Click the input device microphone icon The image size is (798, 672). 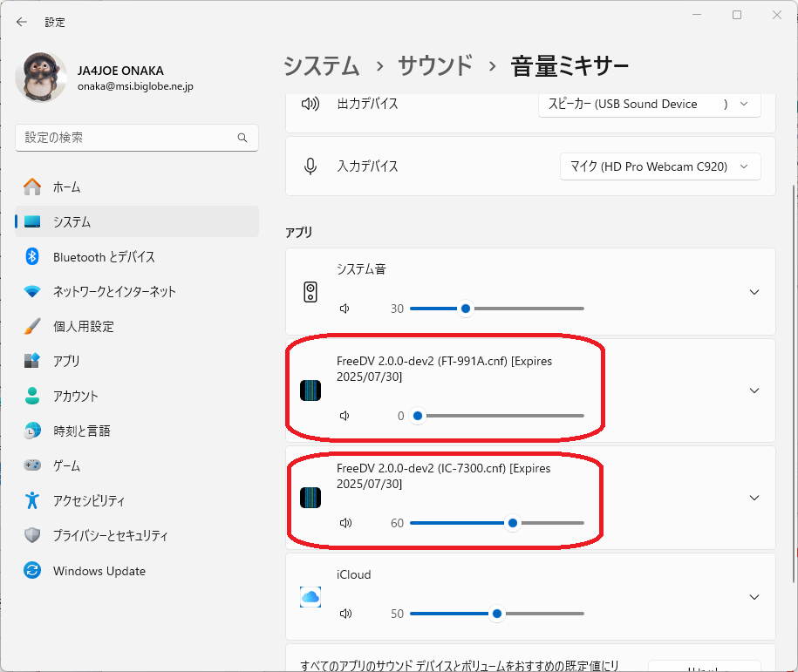[x=310, y=166]
